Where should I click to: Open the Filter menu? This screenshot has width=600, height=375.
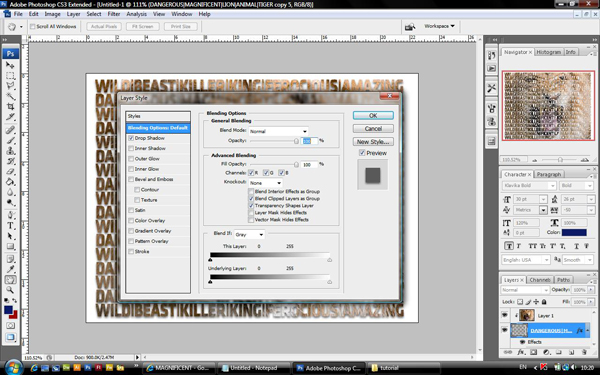(x=114, y=14)
